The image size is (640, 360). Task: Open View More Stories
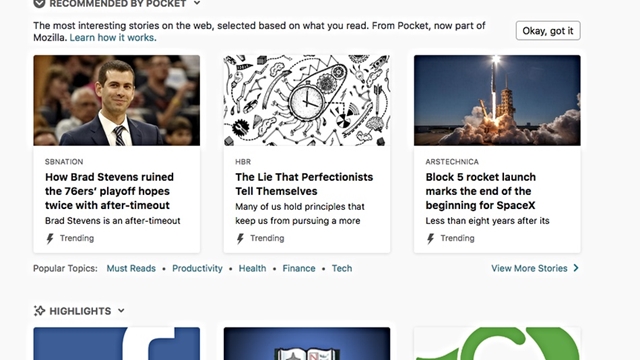529,268
